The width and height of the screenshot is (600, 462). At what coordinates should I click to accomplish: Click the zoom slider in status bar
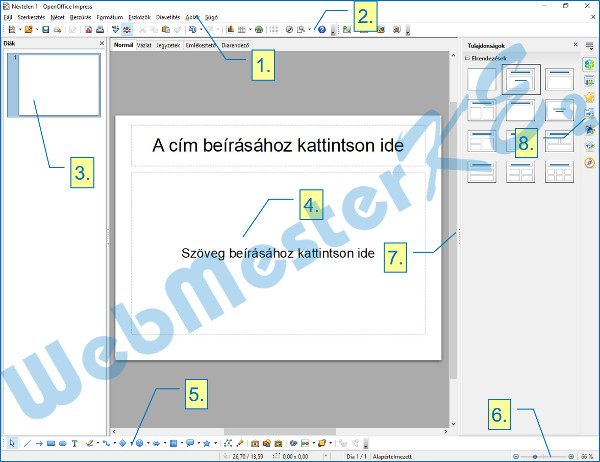543,456
